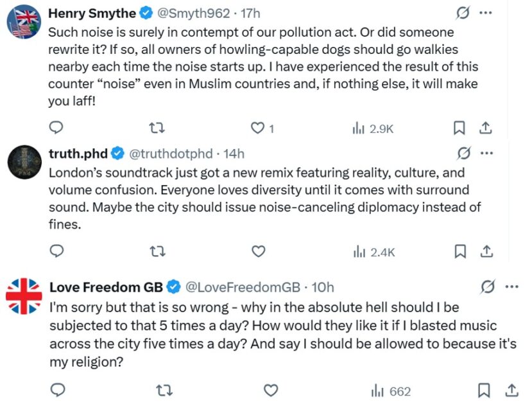Open more options on Love Freedom GB tweet
532x406 pixels.
(x=511, y=287)
